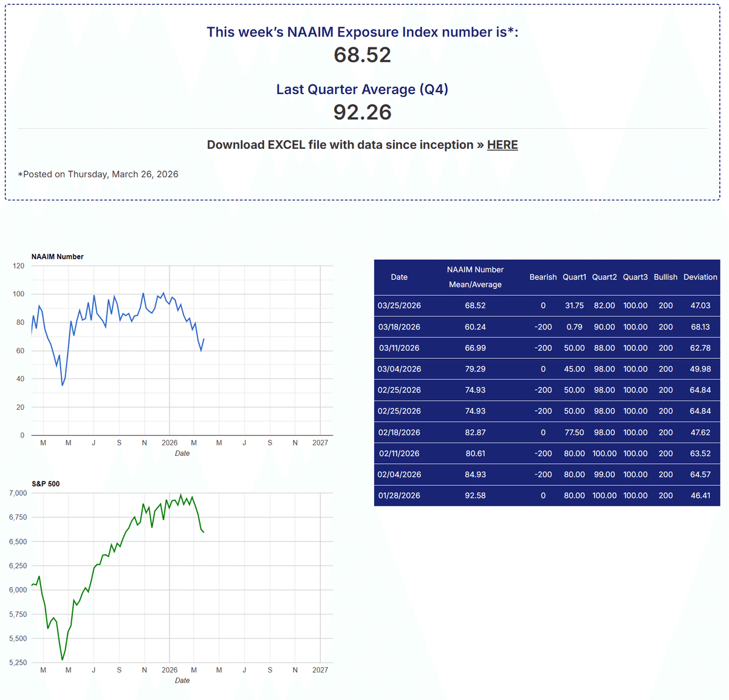Screen dimensions: 729x700
Task: Select the 02/18/2026 date cell
Action: (x=399, y=432)
